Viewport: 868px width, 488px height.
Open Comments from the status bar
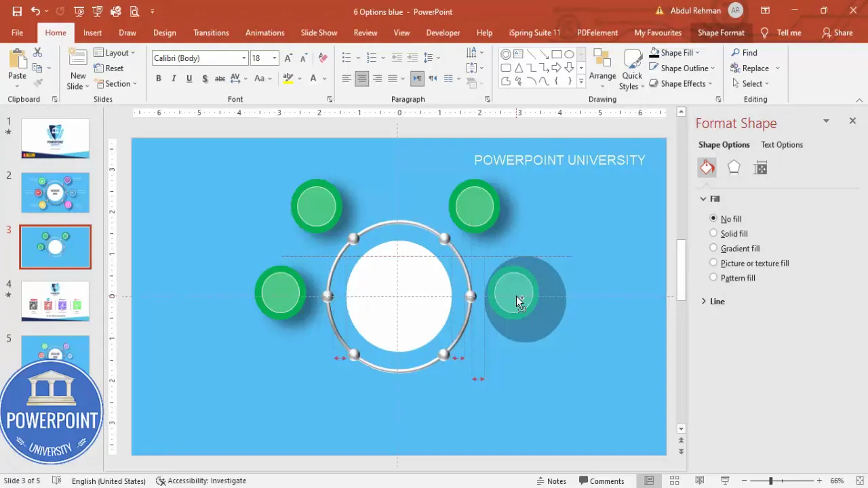click(x=601, y=481)
